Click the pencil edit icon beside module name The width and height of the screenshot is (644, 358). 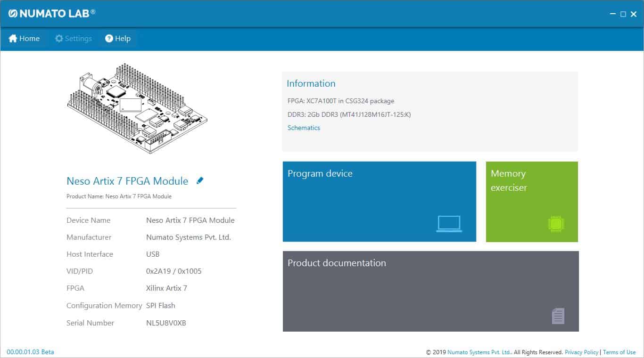[200, 180]
